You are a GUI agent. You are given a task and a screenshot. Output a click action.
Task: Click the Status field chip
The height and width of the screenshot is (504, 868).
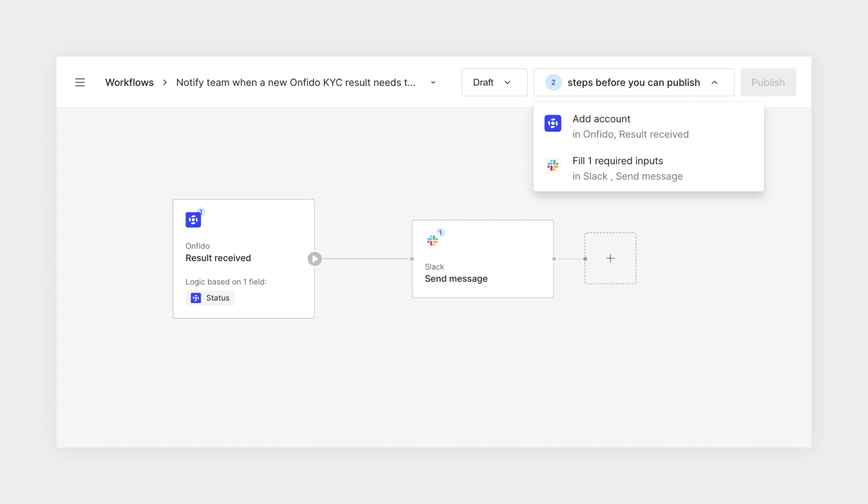(210, 298)
